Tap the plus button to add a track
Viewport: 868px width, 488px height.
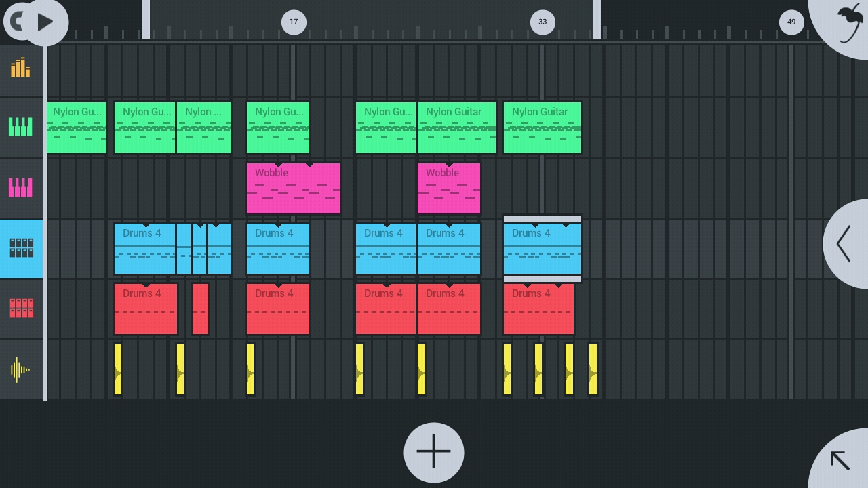click(x=433, y=452)
